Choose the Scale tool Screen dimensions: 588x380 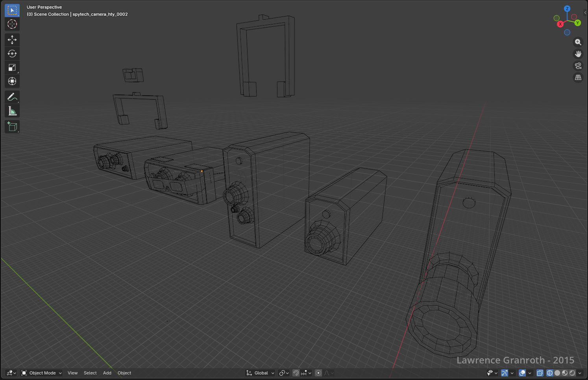(x=12, y=67)
